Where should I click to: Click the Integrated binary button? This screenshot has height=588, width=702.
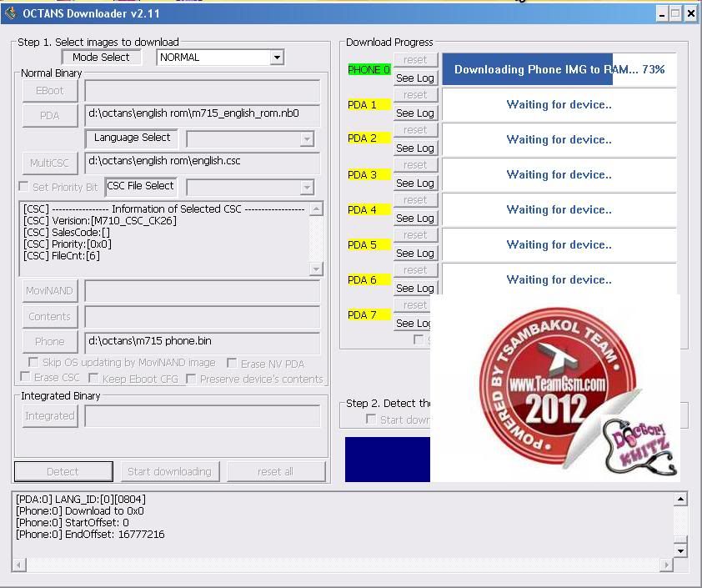[50, 416]
